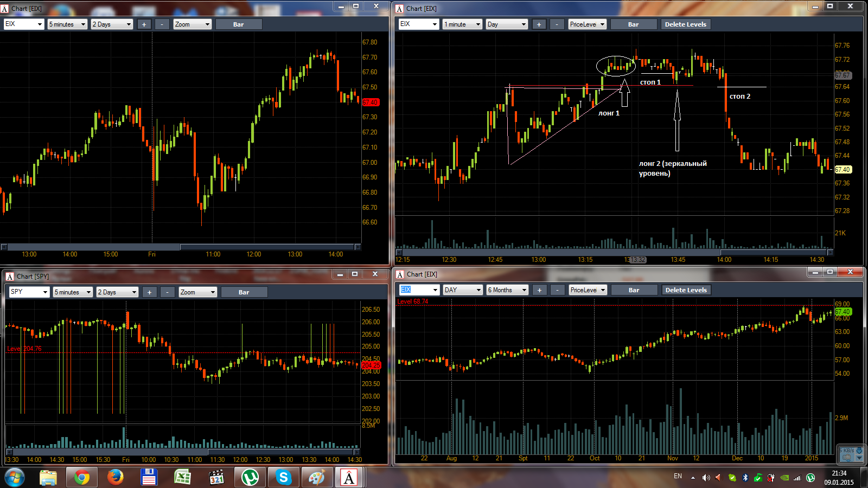Open the 5 minutes interval dropdown in top-left chart
The height and width of the screenshot is (488, 868).
tap(67, 24)
